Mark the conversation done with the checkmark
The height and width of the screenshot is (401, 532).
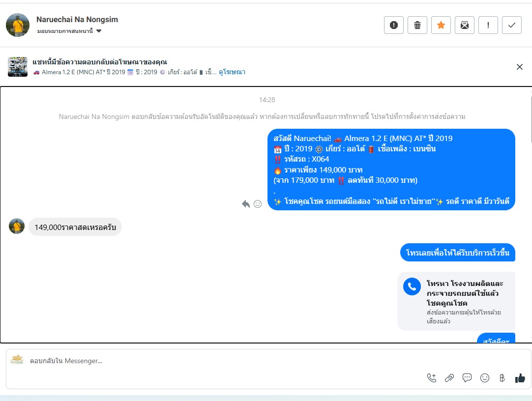[512, 25]
